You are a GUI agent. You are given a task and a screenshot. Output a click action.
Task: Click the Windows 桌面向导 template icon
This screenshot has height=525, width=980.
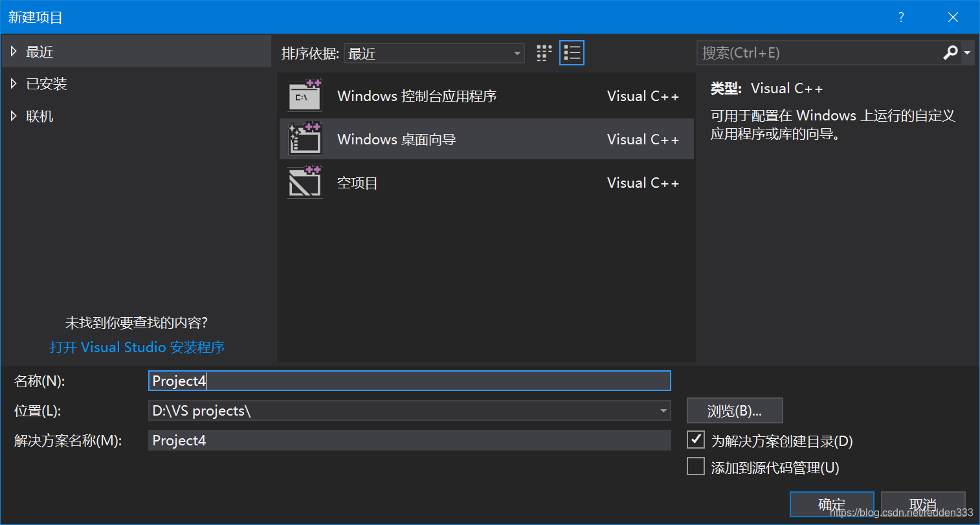[305, 139]
